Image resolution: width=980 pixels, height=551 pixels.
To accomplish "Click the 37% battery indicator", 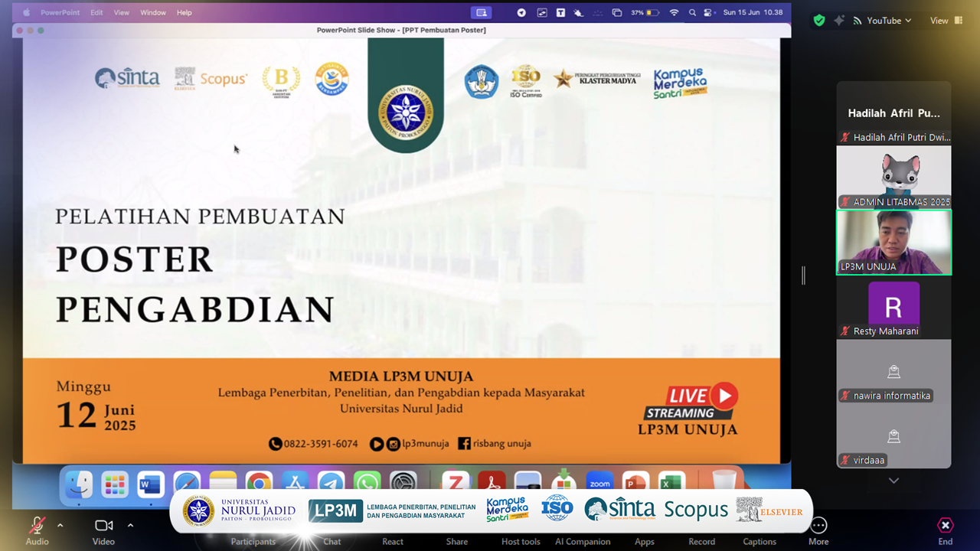I will [645, 12].
